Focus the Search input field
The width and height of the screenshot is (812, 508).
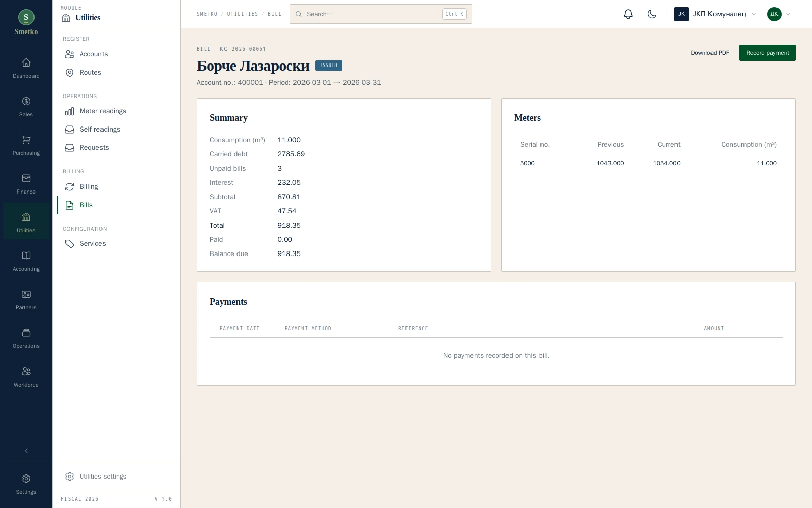point(381,14)
